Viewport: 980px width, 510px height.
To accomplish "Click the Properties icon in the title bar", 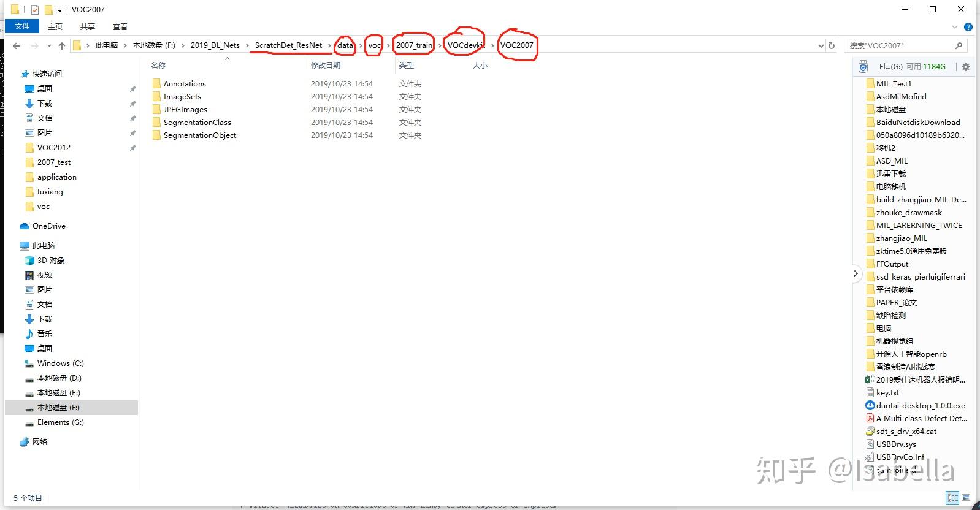I will click(35, 9).
